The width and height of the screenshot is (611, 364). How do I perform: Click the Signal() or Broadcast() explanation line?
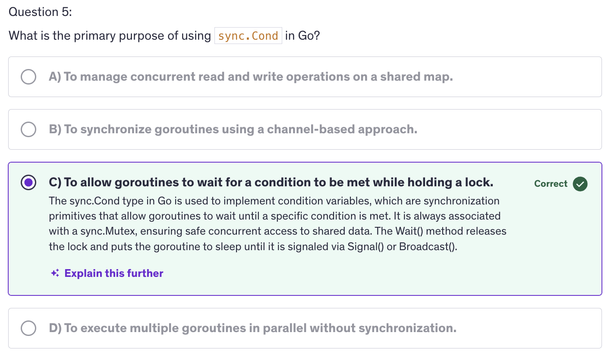(253, 247)
